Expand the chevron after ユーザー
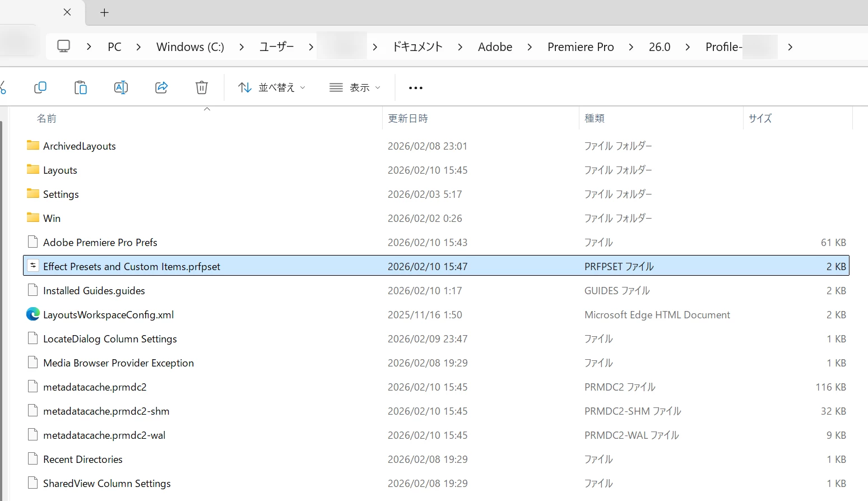 click(311, 47)
